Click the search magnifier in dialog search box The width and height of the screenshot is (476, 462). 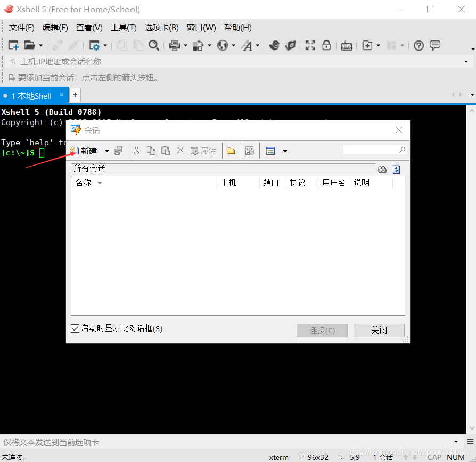(x=402, y=150)
